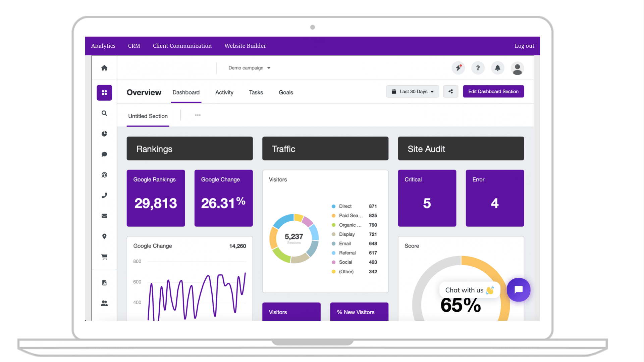The height and width of the screenshot is (362, 644).
Task: Open the speech bubble sidebar icon
Action: 104,154
